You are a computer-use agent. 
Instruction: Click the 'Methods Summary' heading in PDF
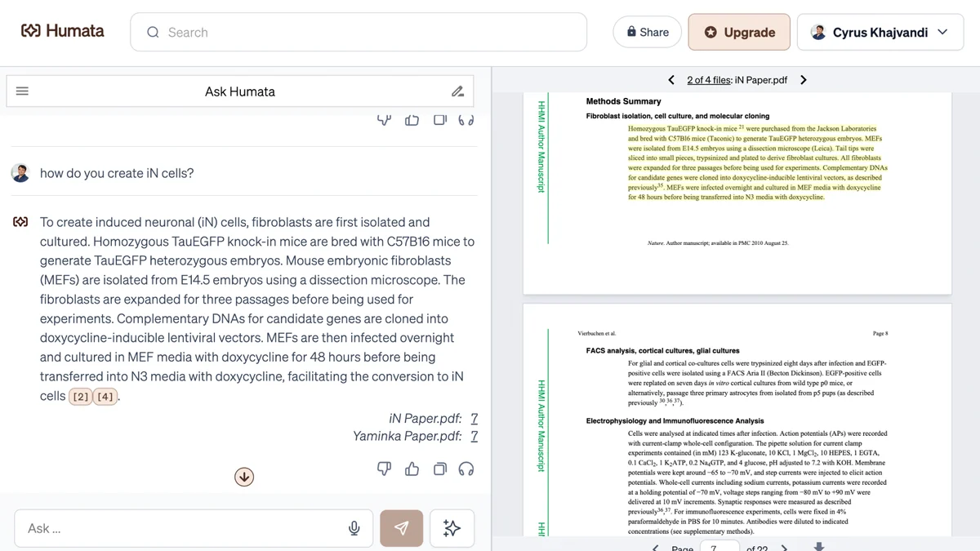pos(623,101)
